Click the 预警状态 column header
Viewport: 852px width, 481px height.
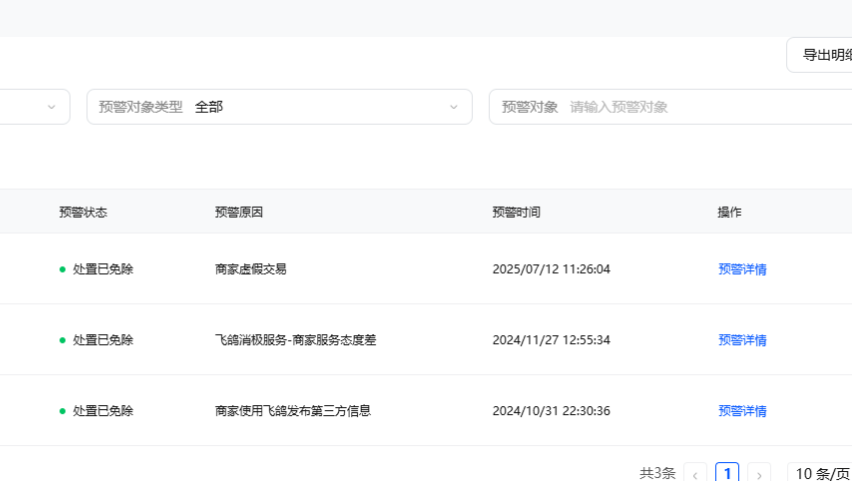(83, 212)
